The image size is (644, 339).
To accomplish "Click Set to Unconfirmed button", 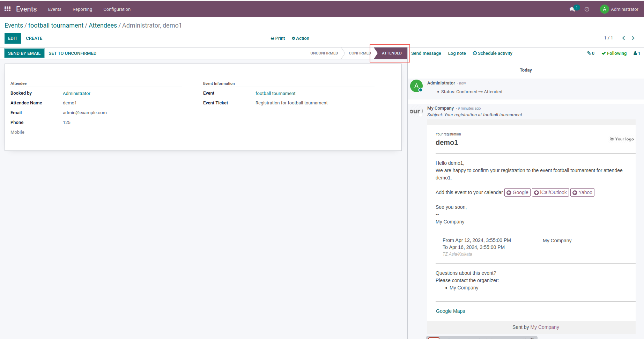I will 73,53.
